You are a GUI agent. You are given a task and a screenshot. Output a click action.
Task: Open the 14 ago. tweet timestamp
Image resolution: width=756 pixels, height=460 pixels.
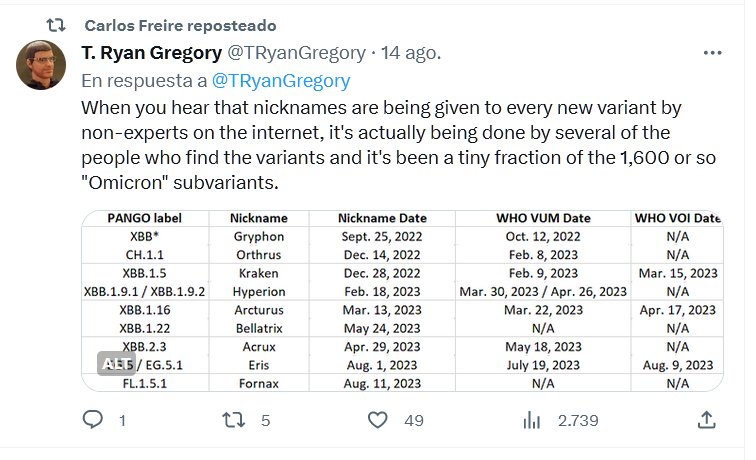click(x=411, y=54)
